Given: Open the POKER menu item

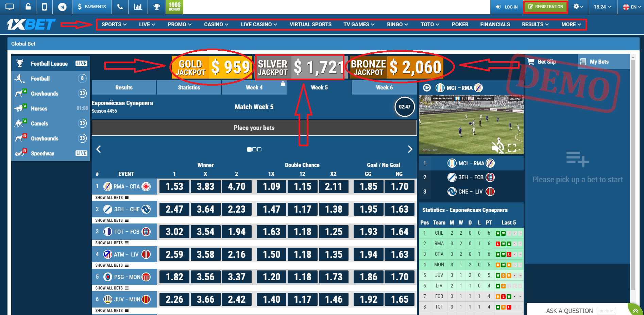Looking at the screenshot, I should (460, 24).
